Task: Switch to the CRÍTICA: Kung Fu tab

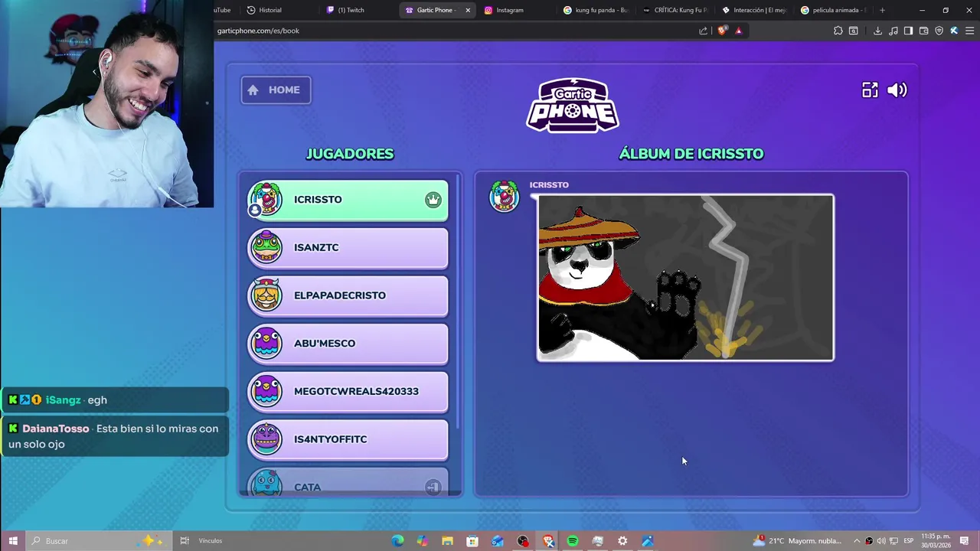Action: coord(676,10)
